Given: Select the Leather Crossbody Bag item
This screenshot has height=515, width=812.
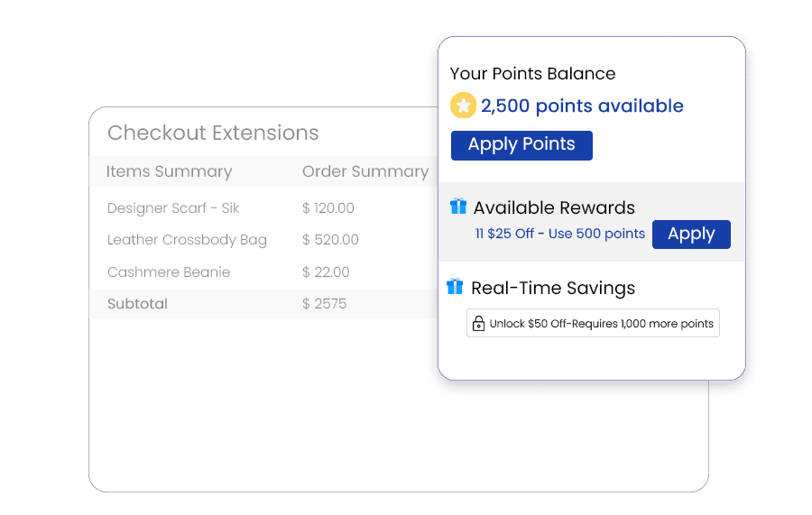Looking at the screenshot, I should [187, 240].
